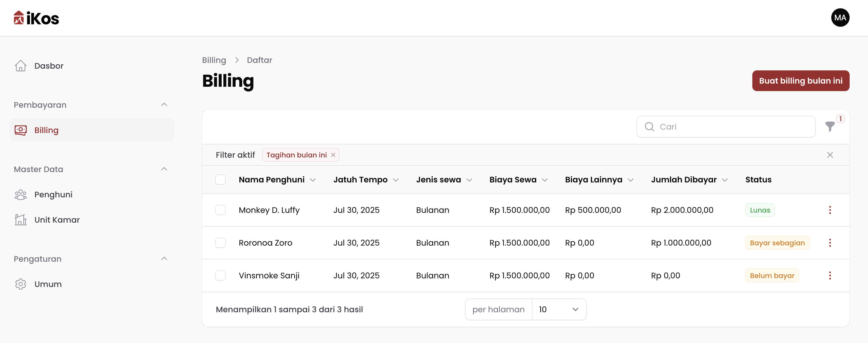Image resolution: width=868 pixels, height=343 pixels.
Task: Collapse the Pembayaran sidebar section
Action: coord(164,105)
